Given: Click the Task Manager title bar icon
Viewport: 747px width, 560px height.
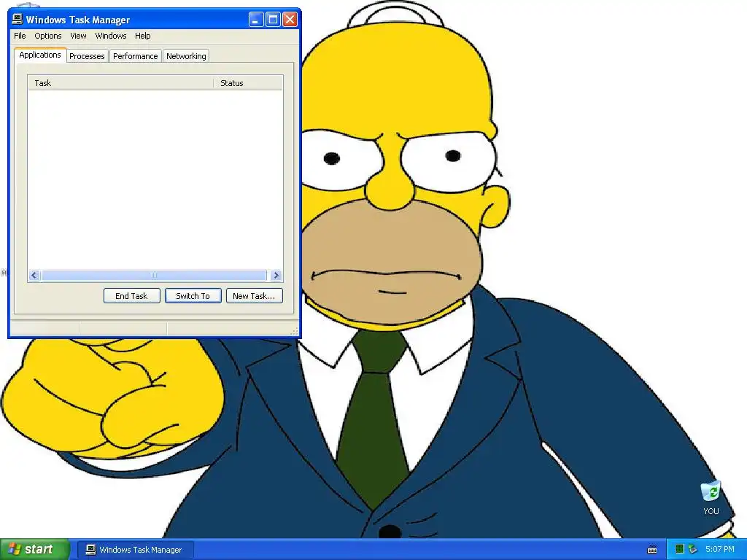Looking at the screenshot, I should point(18,19).
